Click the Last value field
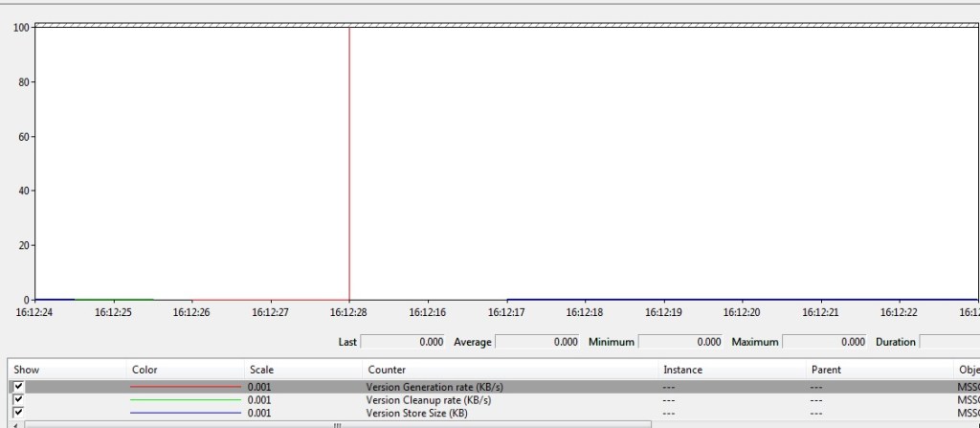Image resolution: width=980 pixels, height=428 pixels. click(403, 342)
